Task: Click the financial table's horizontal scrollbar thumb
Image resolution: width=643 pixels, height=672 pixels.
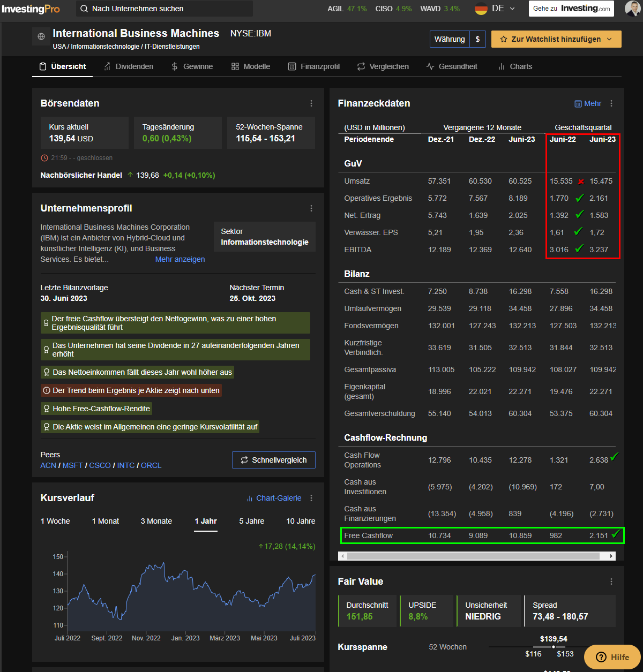Action: click(x=474, y=556)
